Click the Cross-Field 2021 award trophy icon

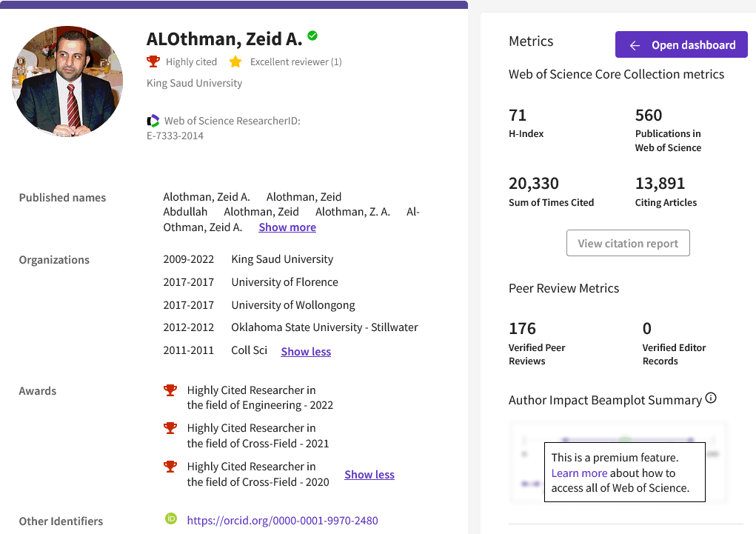(170, 428)
